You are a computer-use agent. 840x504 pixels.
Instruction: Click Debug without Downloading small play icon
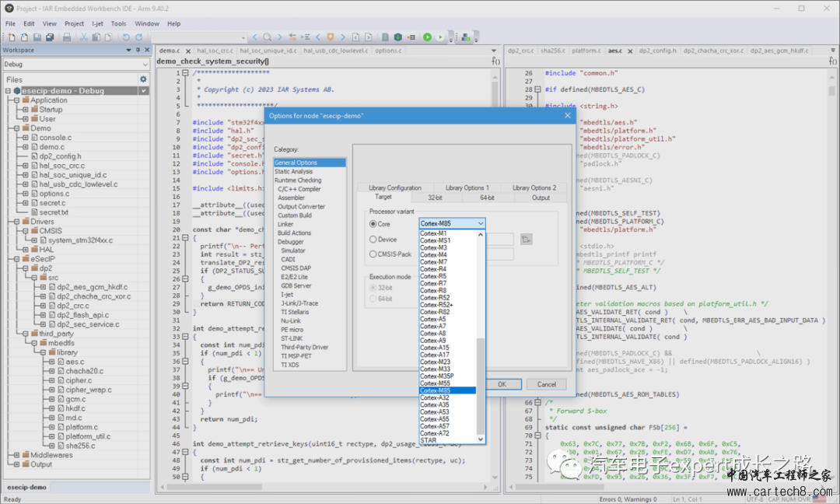[x=440, y=37]
